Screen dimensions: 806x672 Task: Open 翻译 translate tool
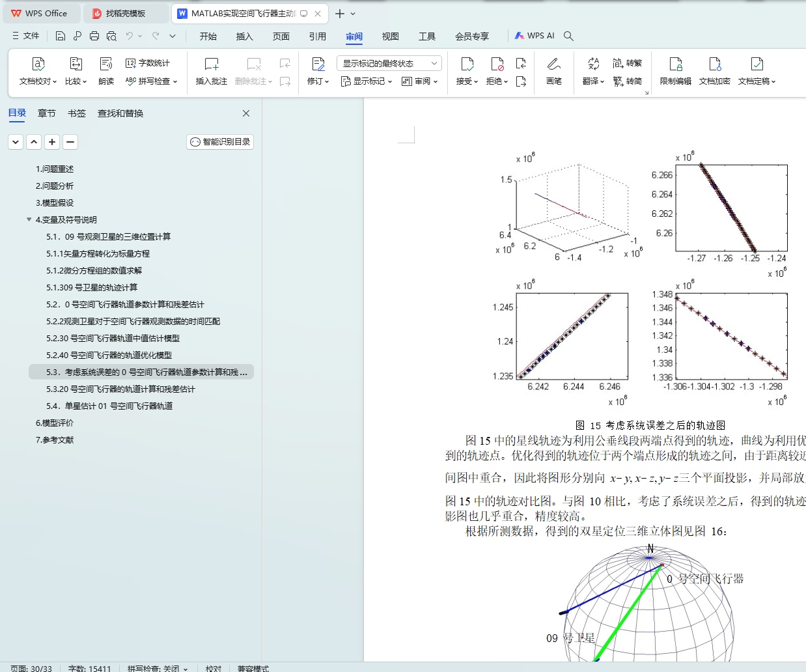tap(593, 71)
